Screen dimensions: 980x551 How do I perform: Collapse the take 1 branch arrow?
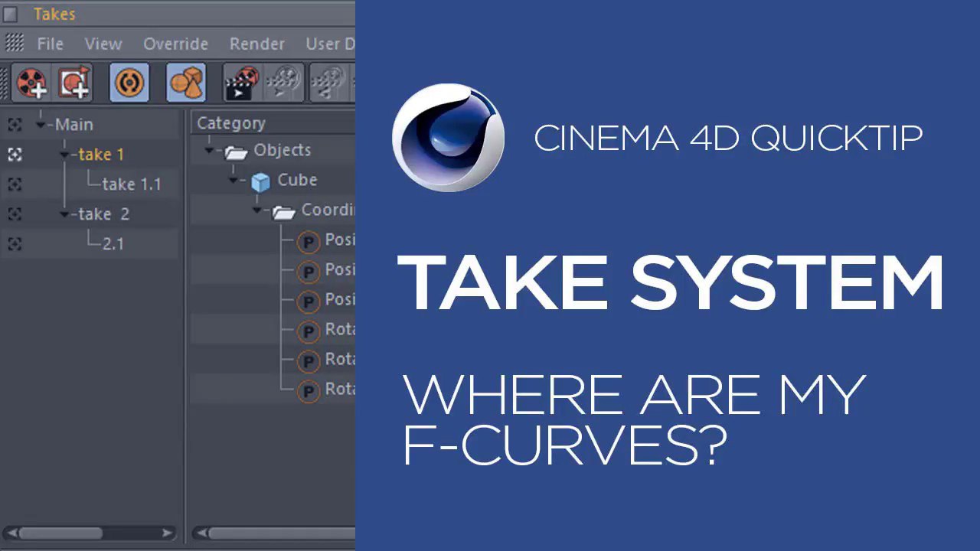64,155
